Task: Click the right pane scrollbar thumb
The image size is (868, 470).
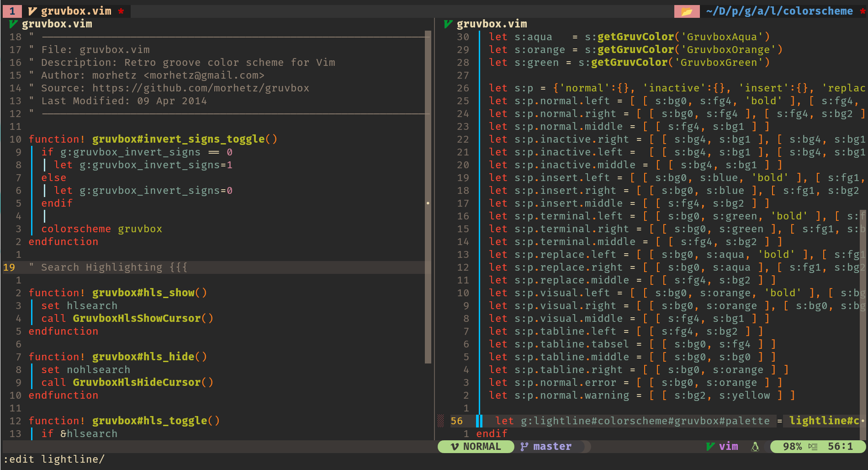Action: coord(863,325)
